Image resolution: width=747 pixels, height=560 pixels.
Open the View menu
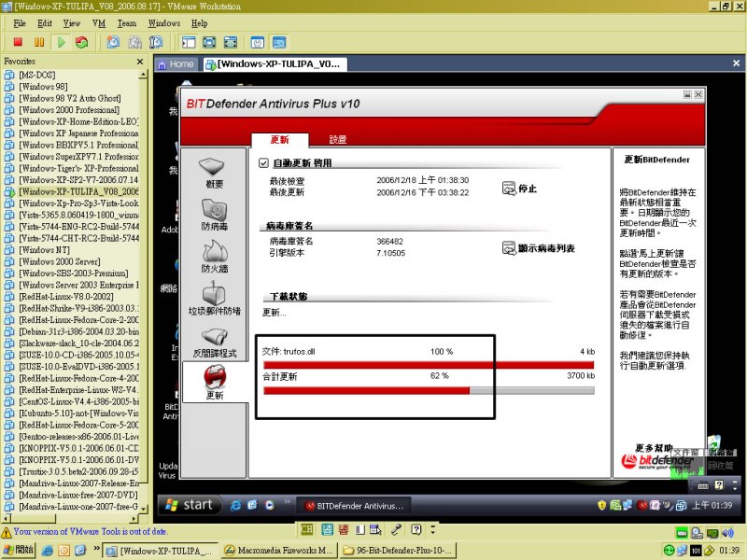[72, 23]
